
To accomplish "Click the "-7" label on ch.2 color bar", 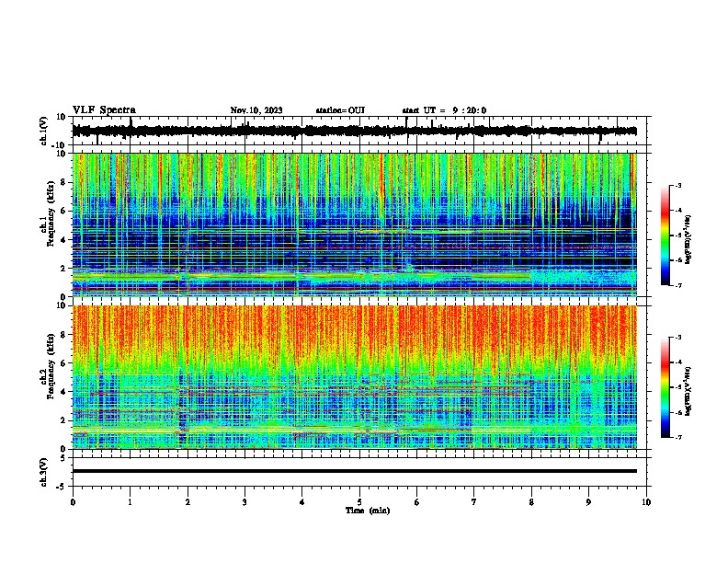I will click(678, 437).
